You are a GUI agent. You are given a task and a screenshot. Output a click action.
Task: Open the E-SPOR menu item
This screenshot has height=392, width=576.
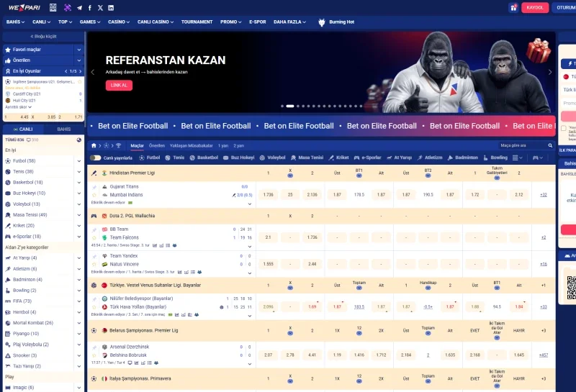click(258, 22)
